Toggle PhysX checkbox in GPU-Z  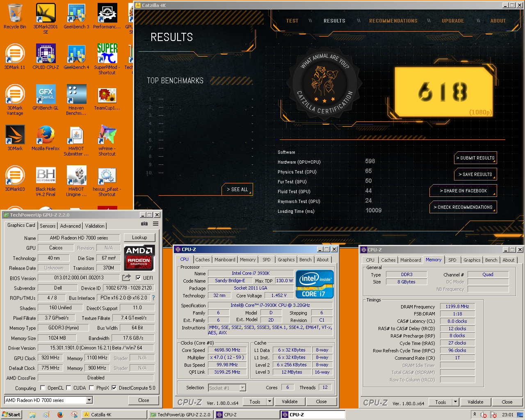92,388
